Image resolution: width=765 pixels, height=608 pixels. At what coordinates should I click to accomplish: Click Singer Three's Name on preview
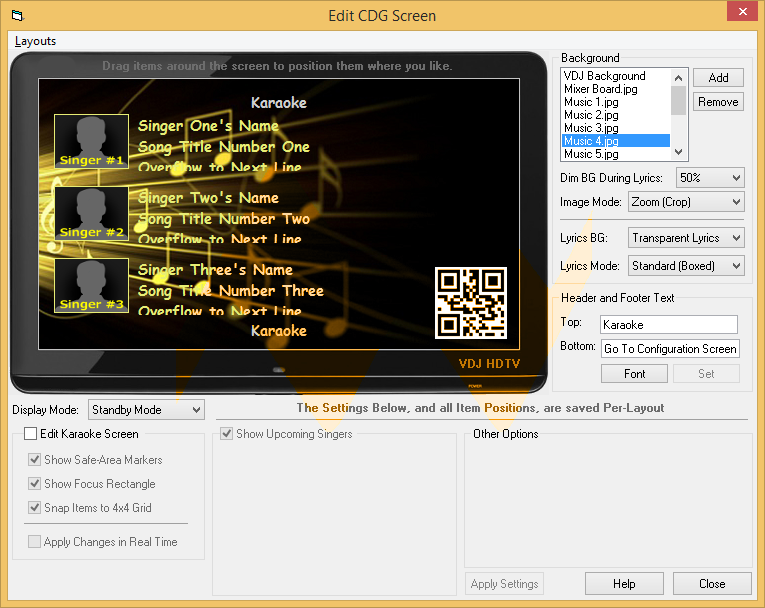[x=215, y=270]
